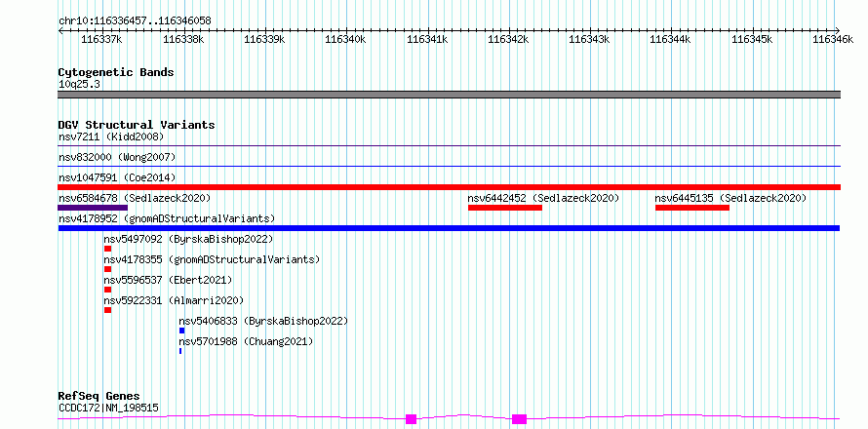
Task: Click the red nsv1047591 Coe2014 variant bar
Action: [x=449, y=187]
